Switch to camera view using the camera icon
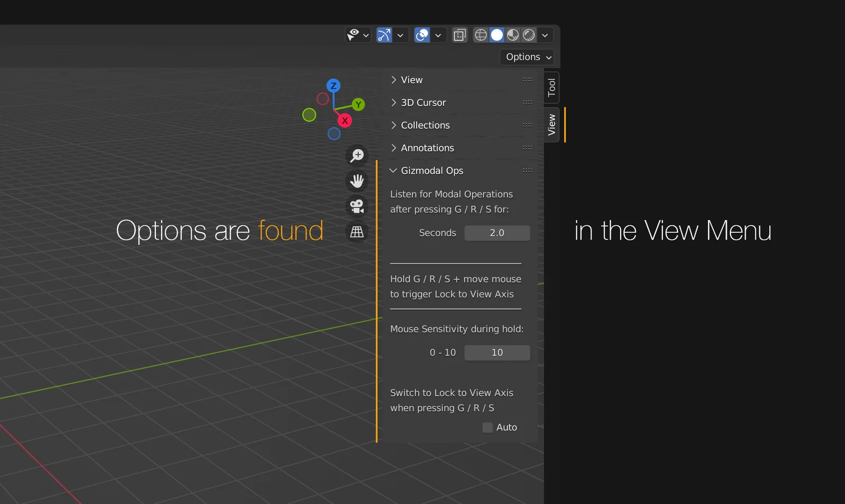845x504 pixels. tap(357, 206)
